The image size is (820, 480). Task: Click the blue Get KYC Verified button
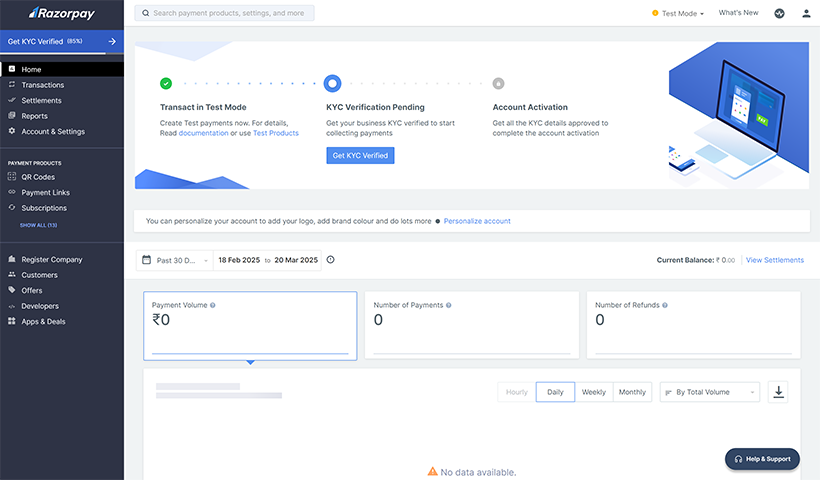tap(360, 155)
